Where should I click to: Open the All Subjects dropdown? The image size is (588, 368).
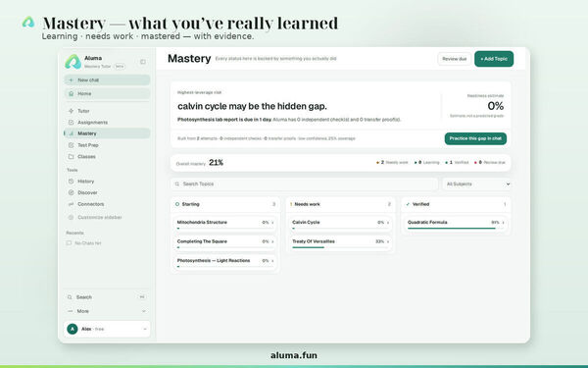pyautogui.click(x=477, y=184)
